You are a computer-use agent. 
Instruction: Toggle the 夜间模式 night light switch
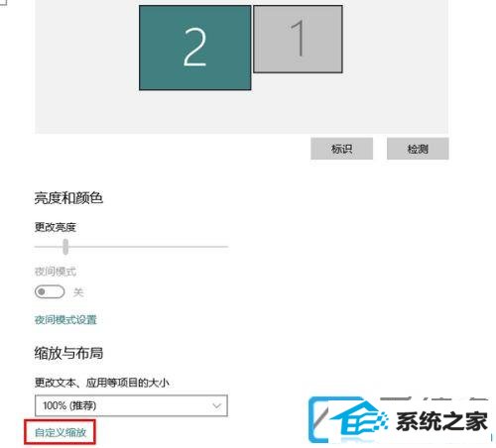[50, 291]
